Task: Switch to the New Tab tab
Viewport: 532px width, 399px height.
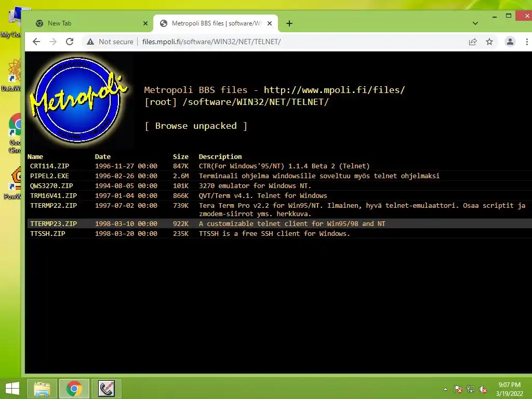Action: pyautogui.click(x=90, y=23)
